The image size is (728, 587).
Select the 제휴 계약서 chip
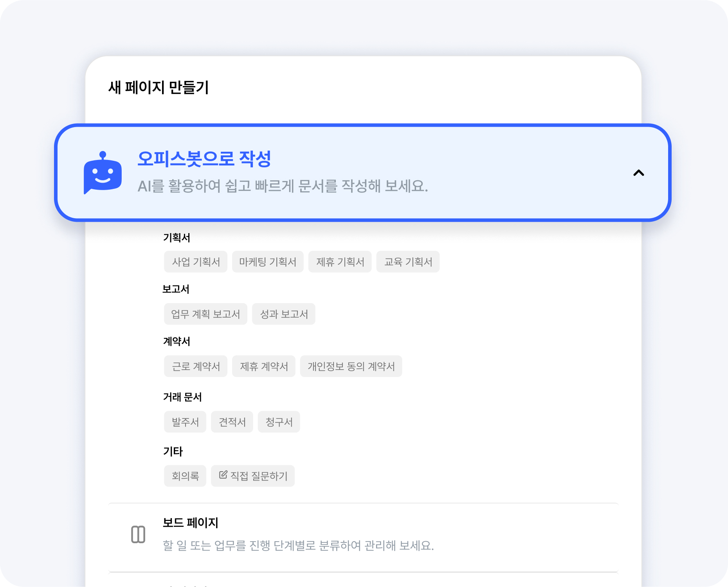point(264,366)
